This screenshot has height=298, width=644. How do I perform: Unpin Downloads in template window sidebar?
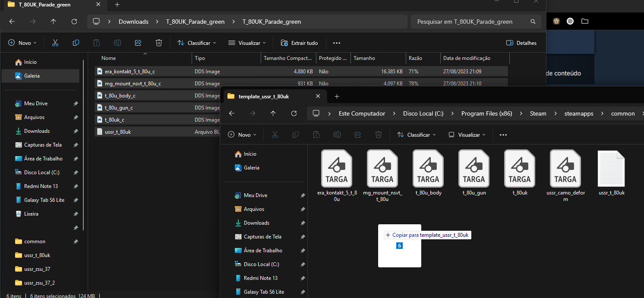tap(303, 223)
